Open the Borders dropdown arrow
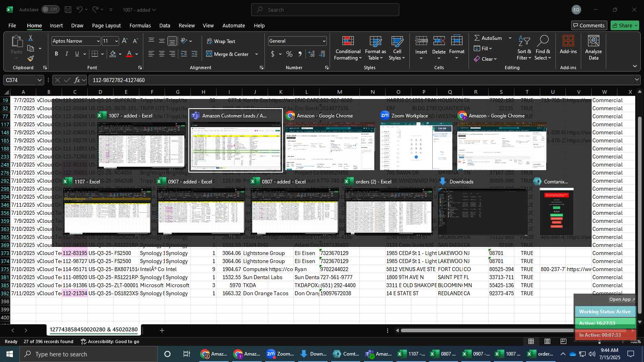Viewport: 644px width, 362px height. click(103, 54)
